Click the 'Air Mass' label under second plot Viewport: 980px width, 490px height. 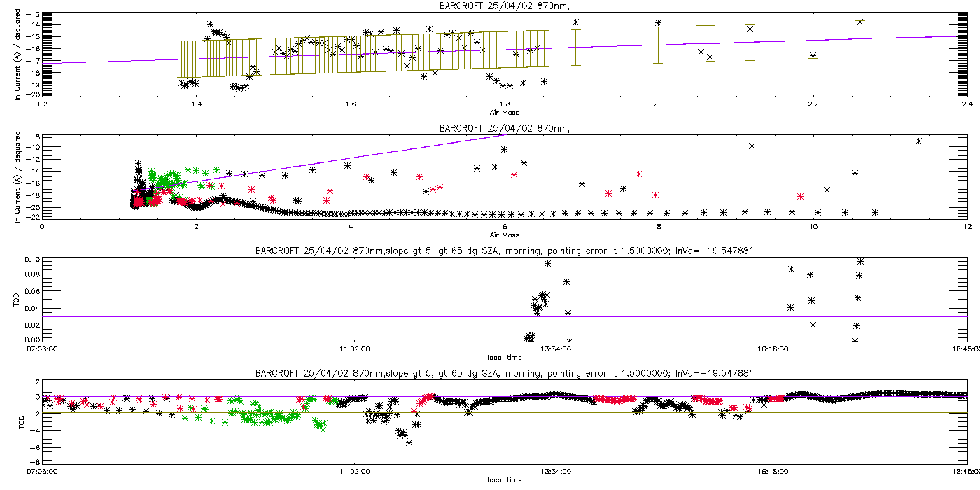pyautogui.click(x=504, y=234)
